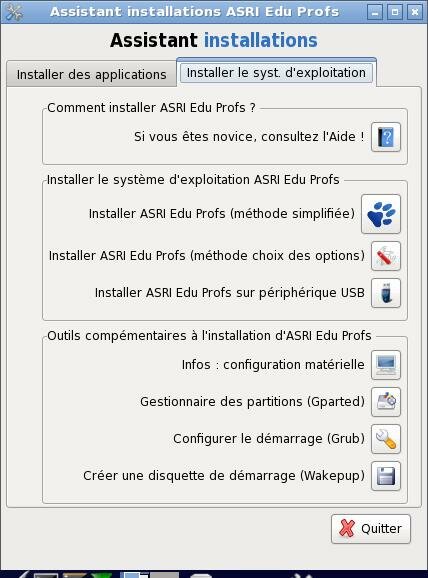Open the screen-shaped icon in the taskbar

coord(46,575)
